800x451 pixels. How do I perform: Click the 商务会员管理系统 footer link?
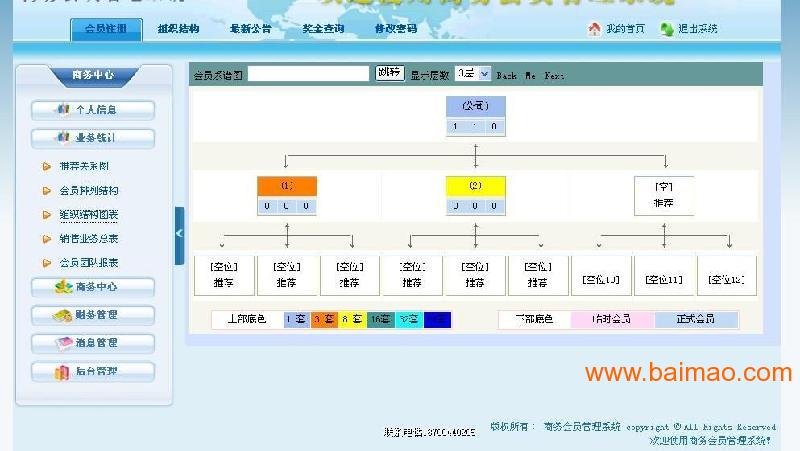click(582, 426)
